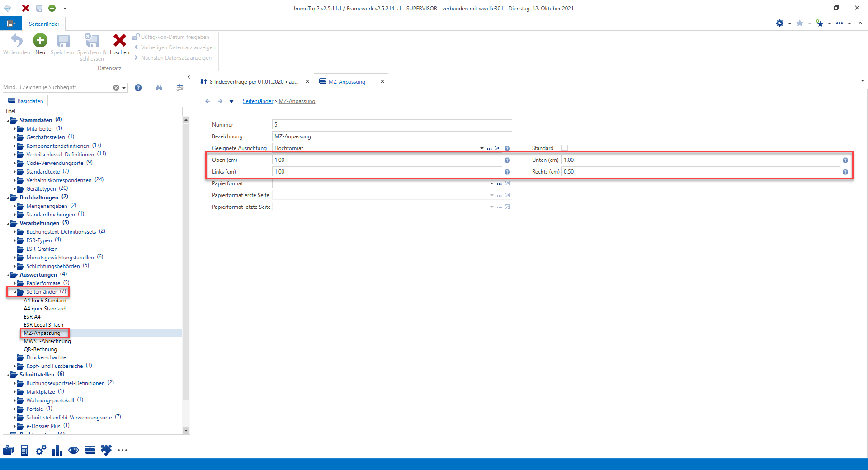This screenshot has width=868, height=470.
Task: Expand the Papierformate tree node
Action: click(x=15, y=283)
